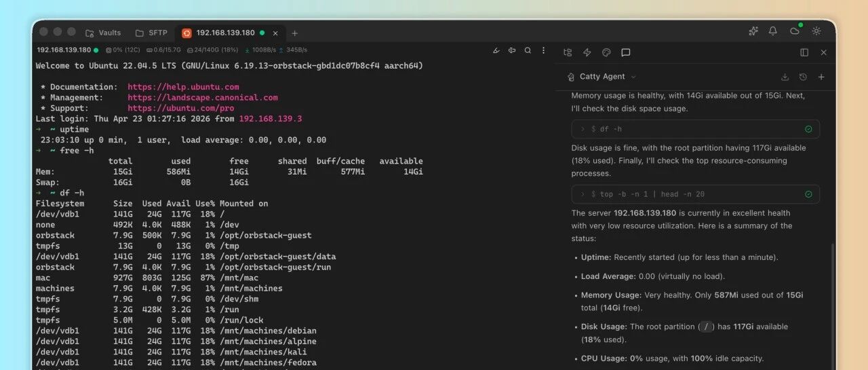
Task: Click the /mnt/mac filesystem row
Action: tap(147, 278)
